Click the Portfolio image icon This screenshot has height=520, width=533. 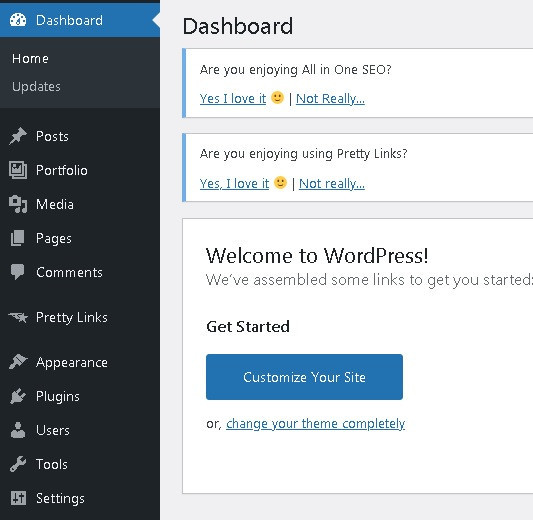click(18, 170)
